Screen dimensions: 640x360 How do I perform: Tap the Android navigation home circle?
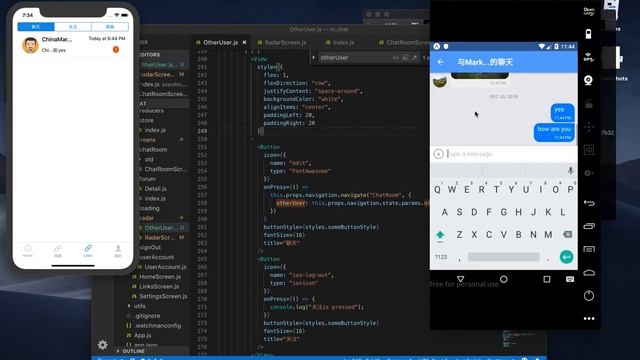(504, 279)
